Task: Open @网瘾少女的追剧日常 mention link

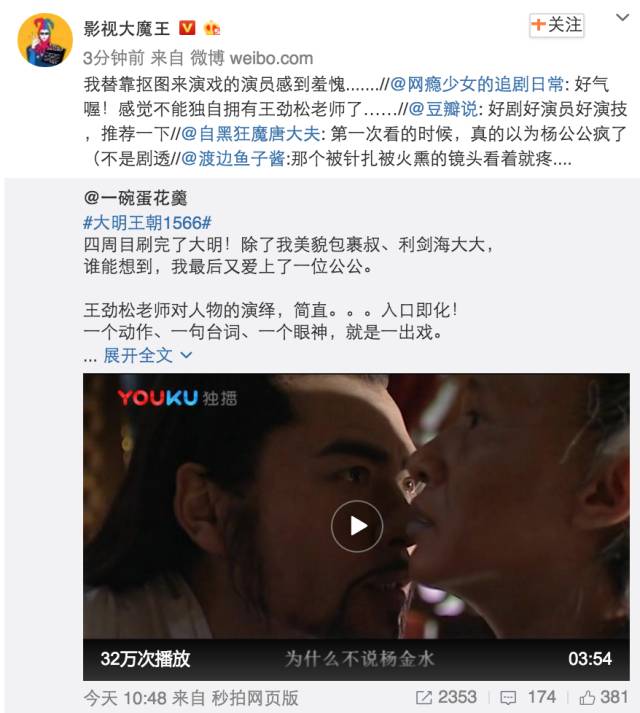Action: point(477,84)
